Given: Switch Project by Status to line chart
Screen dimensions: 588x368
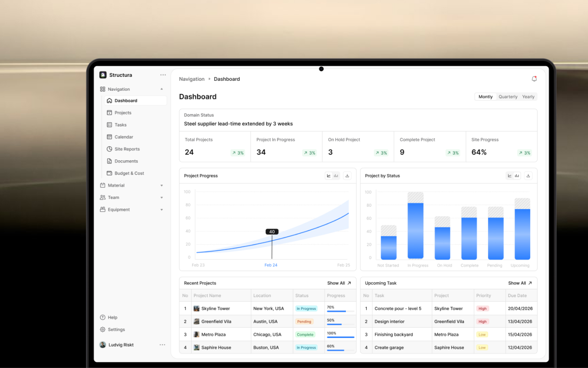Looking at the screenshot, I should 510,176.
